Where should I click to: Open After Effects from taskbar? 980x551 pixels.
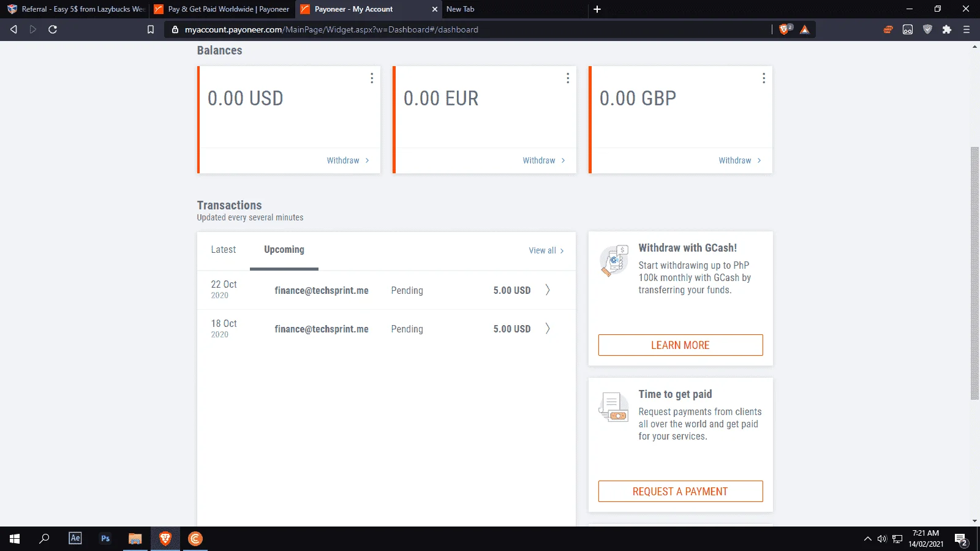coord(75,539)
